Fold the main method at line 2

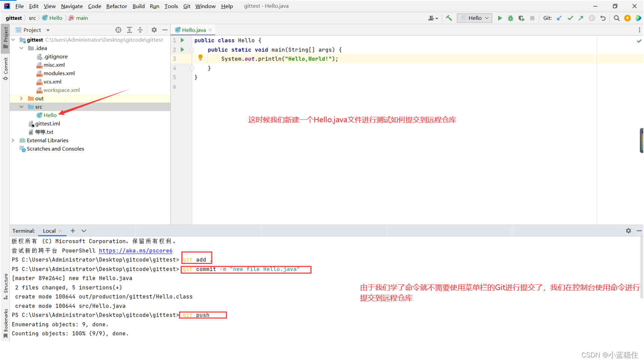point(192,50)
